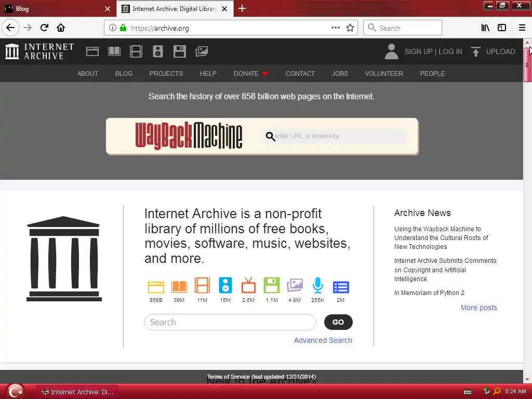
Task: Open the PEOPLE menu item
Action: click(x=433, y=74)
